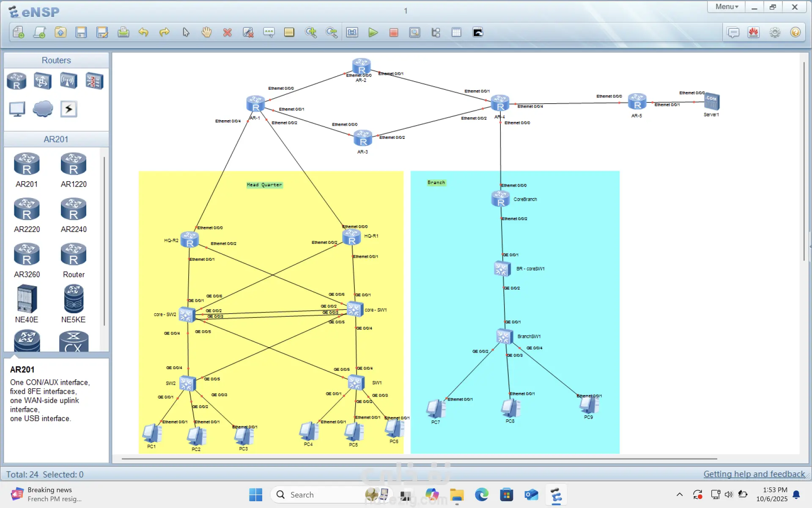The height and width of the screenshot is (508, 812).
Task: Click the Zoom Out magnifier icon
Action: [332, 33]
